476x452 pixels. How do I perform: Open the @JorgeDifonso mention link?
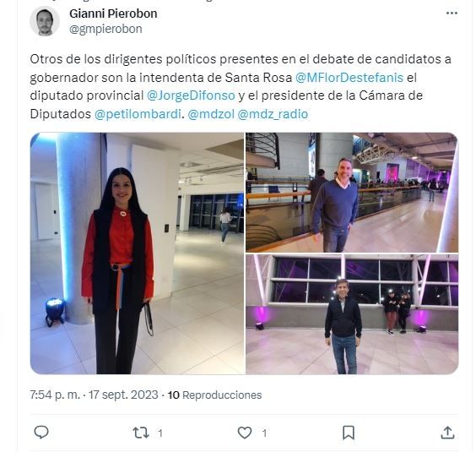coord(191,95)
